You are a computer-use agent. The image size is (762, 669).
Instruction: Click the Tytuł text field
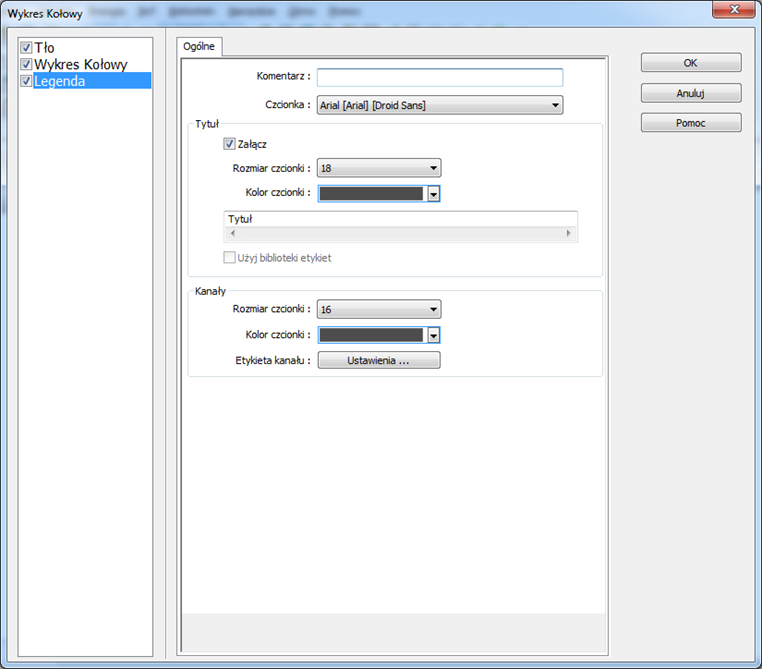[x=400, y=219]
